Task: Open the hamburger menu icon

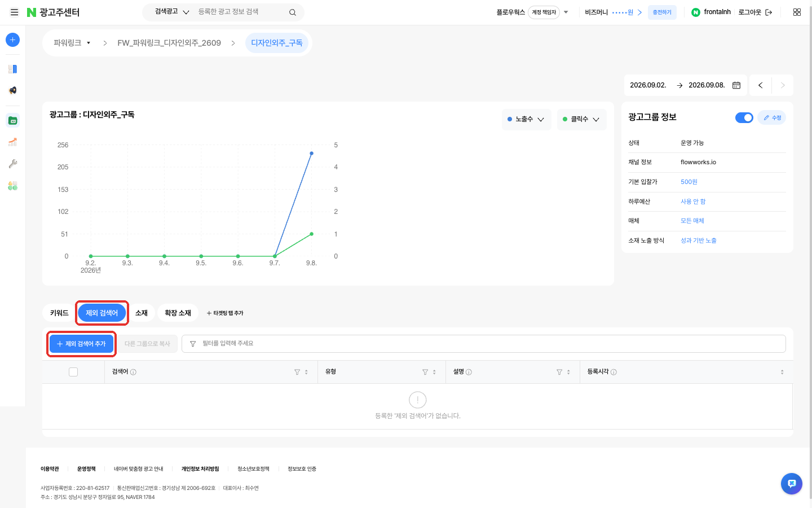Action: (x=14, y=12)
